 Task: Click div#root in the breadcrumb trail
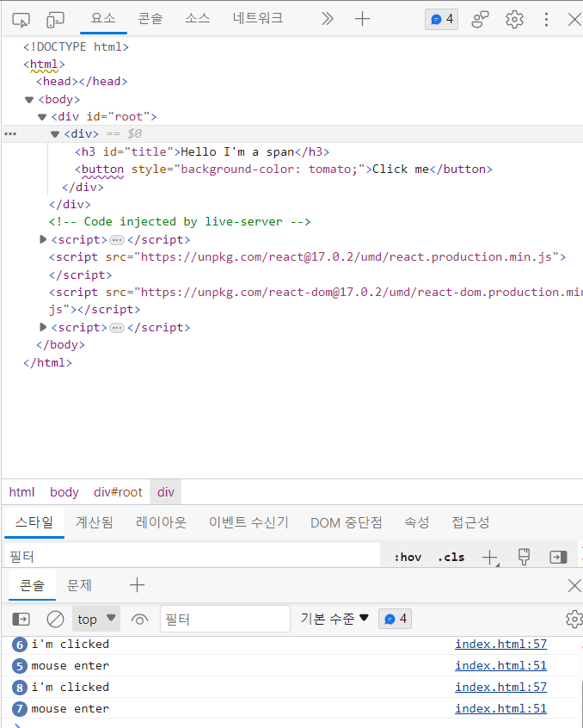tap(118, 492)
